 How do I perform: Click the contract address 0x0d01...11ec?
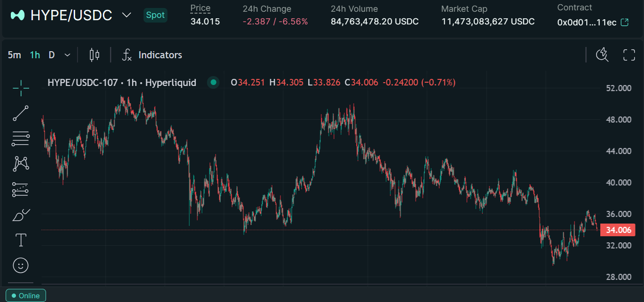click(587, 22)
